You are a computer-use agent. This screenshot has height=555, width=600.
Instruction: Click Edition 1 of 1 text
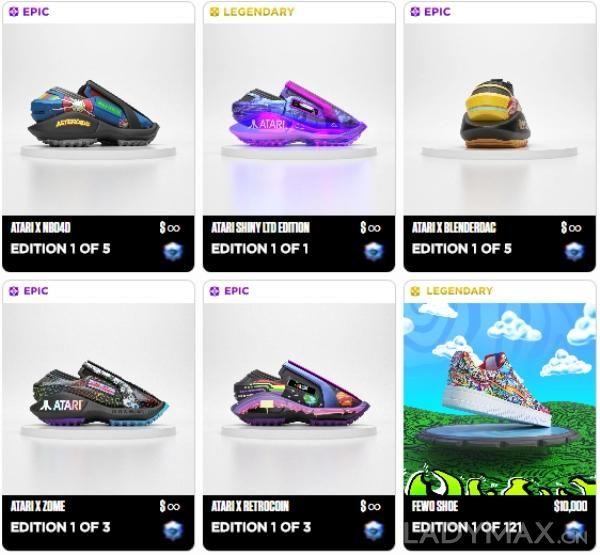pos(260,249)
